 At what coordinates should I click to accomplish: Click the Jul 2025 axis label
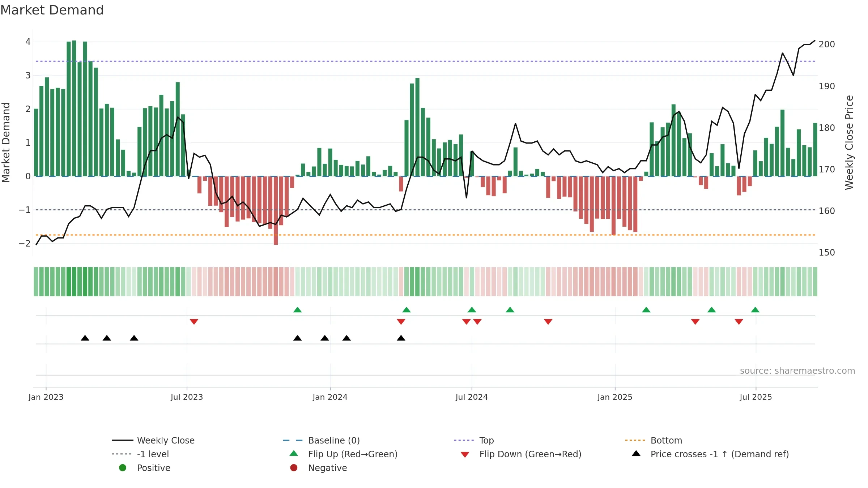tap(756, 397)
